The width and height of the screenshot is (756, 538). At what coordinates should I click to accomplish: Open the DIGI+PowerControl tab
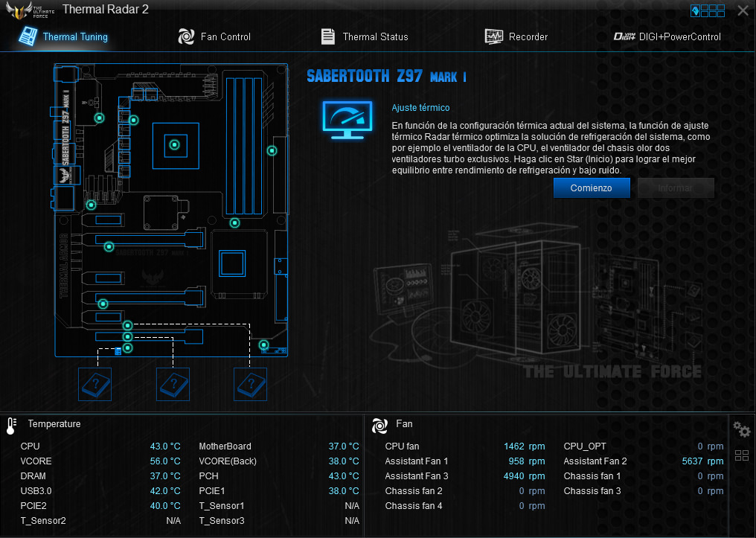[x=667, y=36]
